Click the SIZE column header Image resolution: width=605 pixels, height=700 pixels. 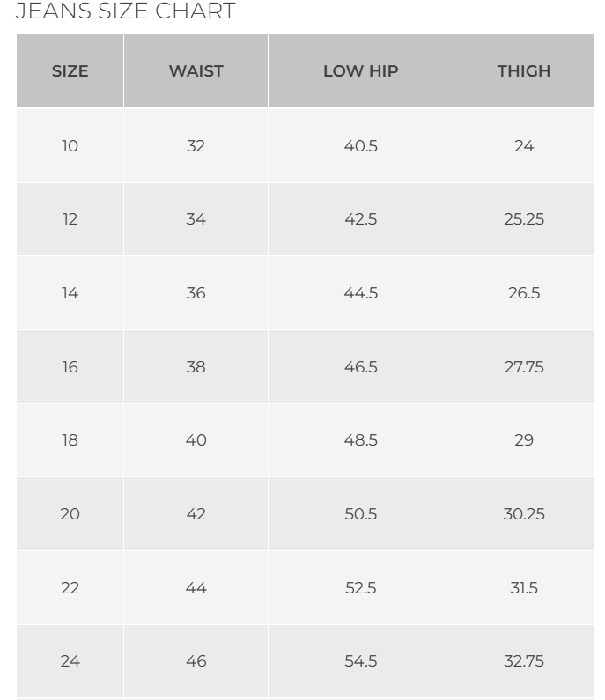pos(70,71)
